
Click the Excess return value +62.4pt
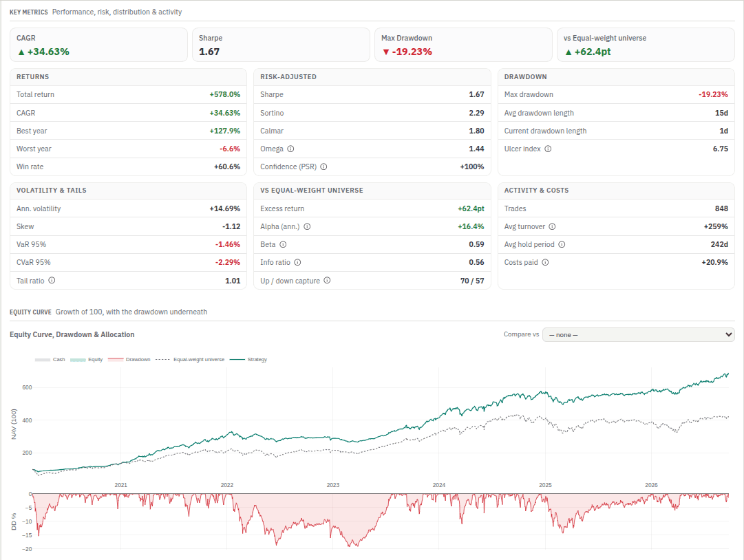point(471,208)
